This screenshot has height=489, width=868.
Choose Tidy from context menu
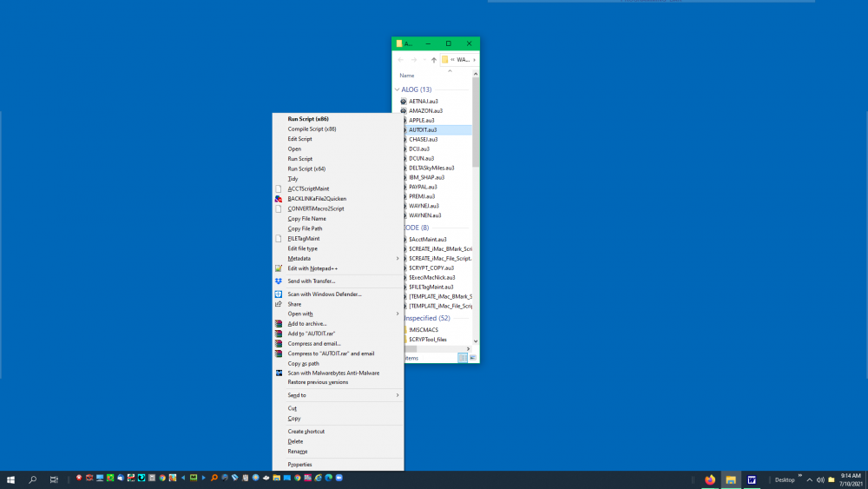[x=338, y=178]
